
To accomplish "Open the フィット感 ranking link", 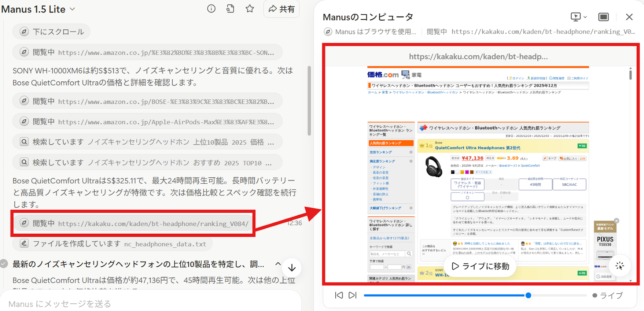I will (381, 183).
